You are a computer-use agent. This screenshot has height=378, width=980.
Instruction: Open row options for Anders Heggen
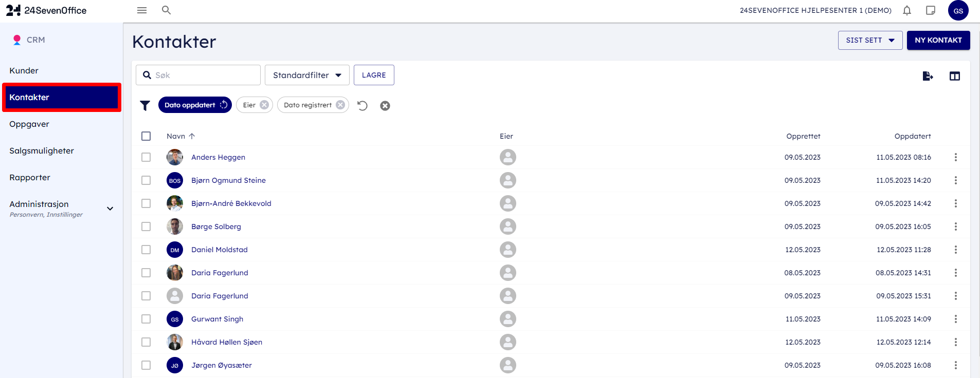tap(956, 157)
